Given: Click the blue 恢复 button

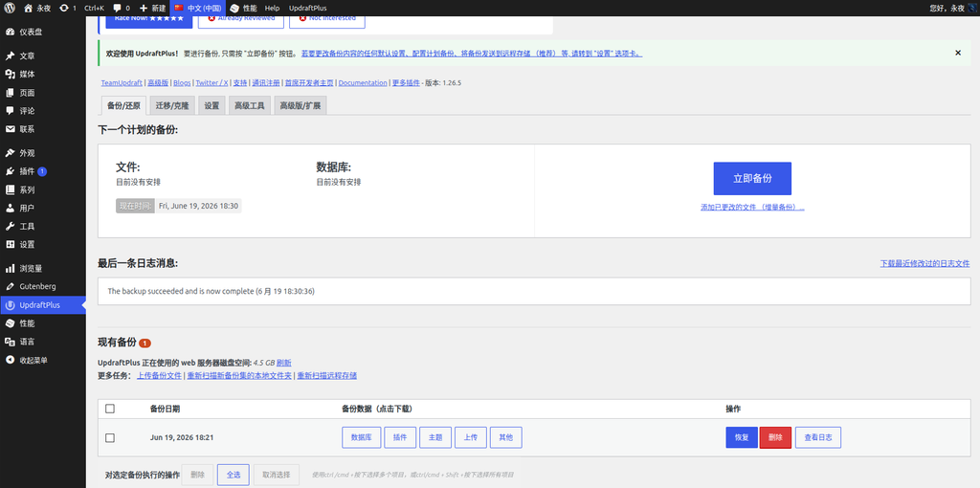Looking at the screenshot, I should point(742,437).
